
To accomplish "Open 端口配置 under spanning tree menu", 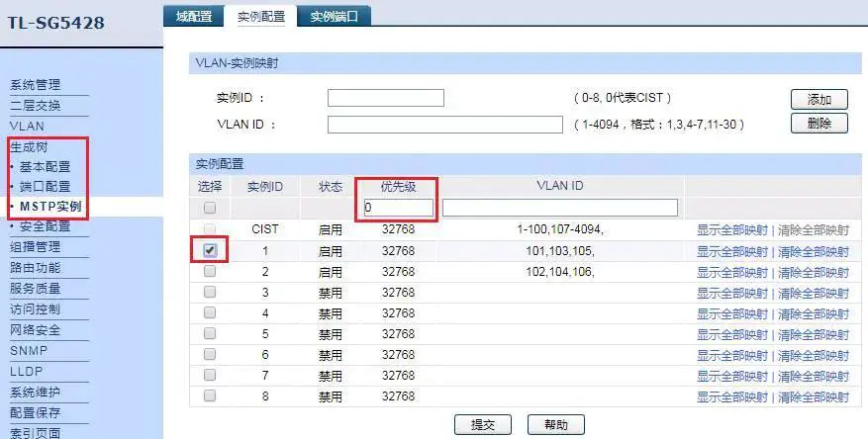I will (45, 187).
